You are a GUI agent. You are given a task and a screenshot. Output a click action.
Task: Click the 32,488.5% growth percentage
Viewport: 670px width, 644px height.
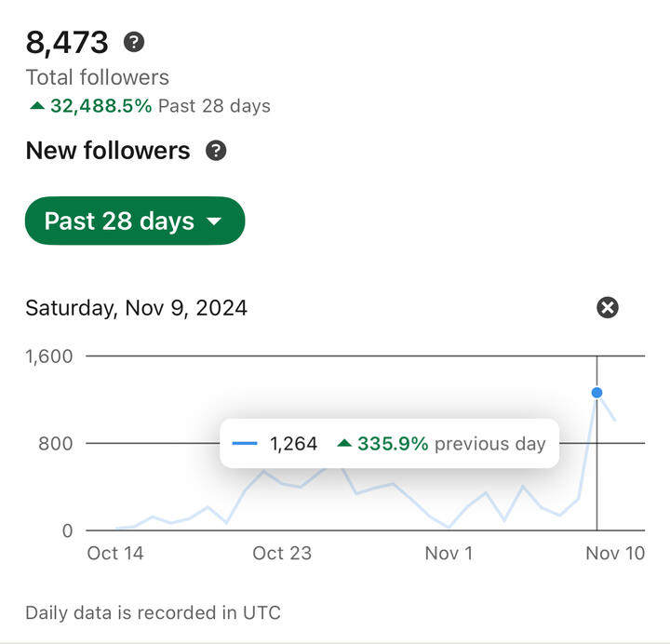(x=100, y=106)
